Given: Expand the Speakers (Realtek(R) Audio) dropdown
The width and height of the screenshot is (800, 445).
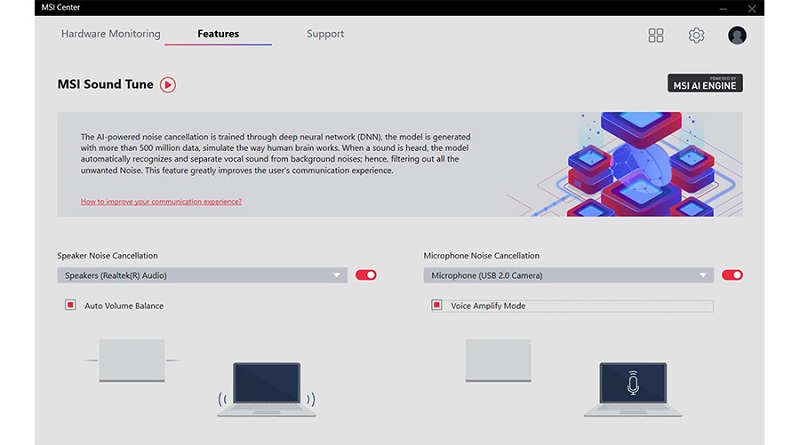Looking at the screenshot, I should click(203, 275).
